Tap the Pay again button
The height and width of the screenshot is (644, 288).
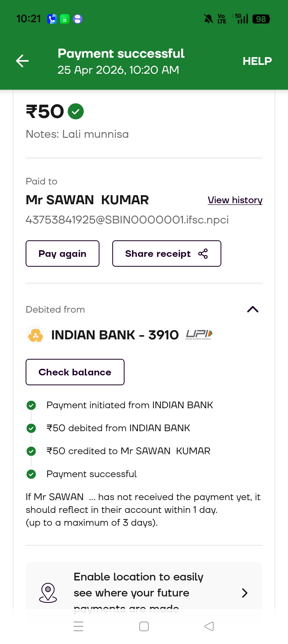pos(62,253)
